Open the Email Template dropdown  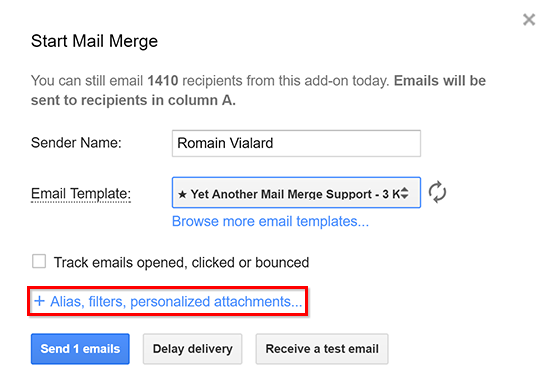[296, 192]
